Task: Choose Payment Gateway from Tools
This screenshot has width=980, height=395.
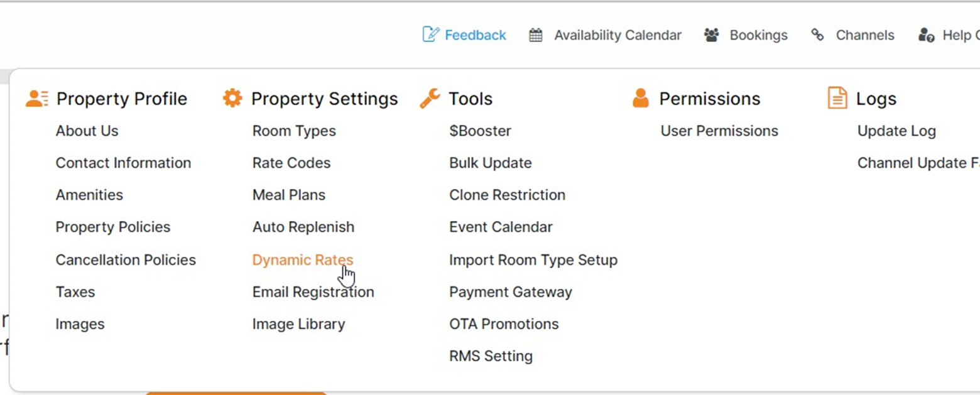Action: pyautogui.click(x=510, y=292)
